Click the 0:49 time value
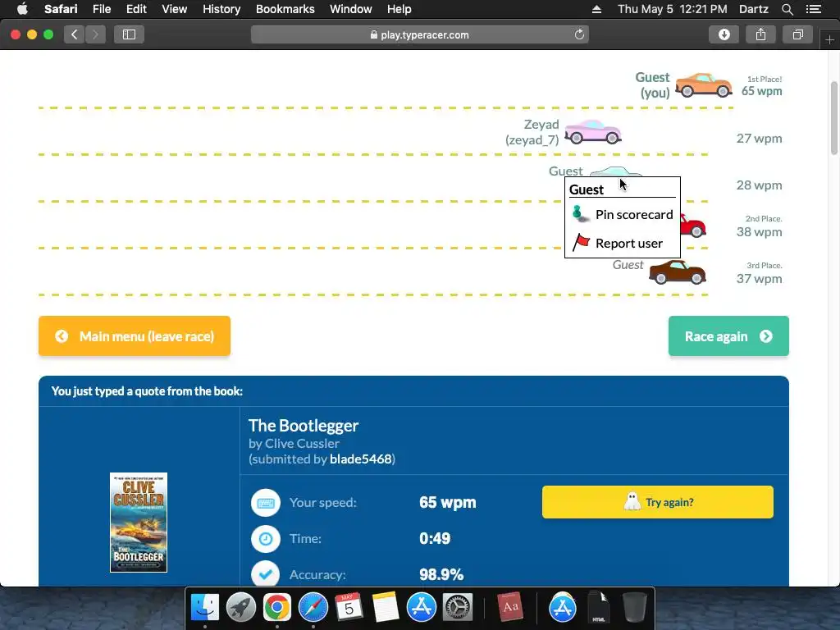The width and height of the screenshot is (840, 630). click(435, 538)
